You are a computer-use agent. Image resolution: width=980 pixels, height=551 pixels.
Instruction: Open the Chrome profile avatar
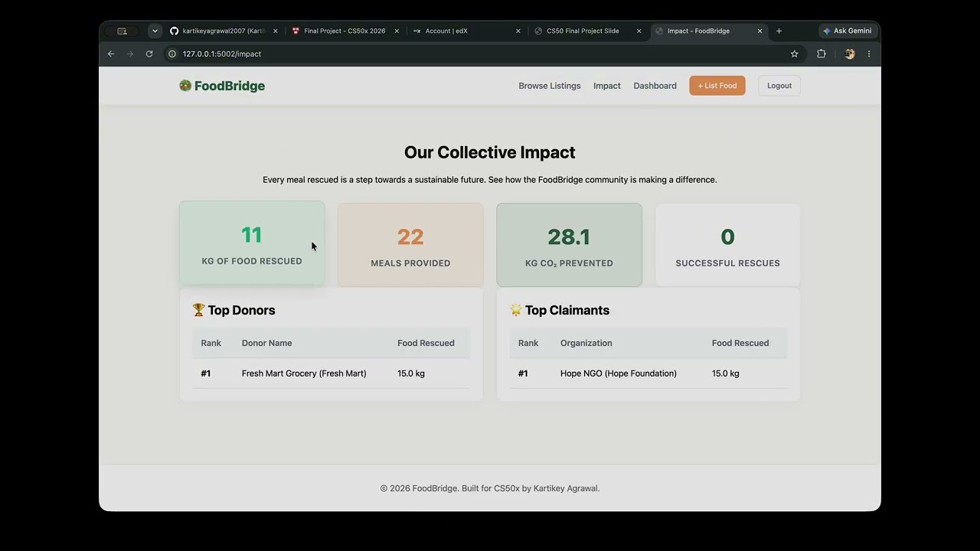tap(849, 54)
